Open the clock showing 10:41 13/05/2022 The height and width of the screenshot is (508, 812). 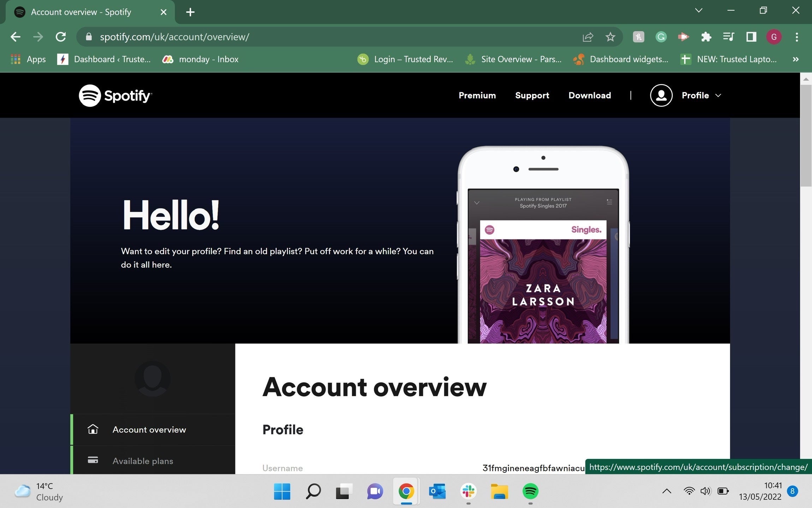[760, 491]
